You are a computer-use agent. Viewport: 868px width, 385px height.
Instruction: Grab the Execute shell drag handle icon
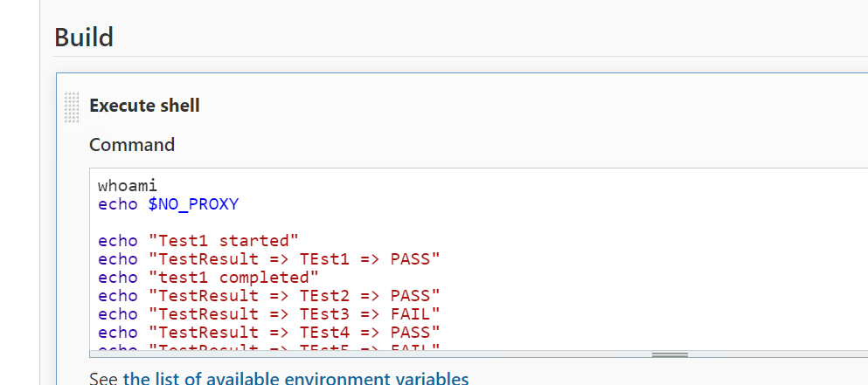point(72,107)
